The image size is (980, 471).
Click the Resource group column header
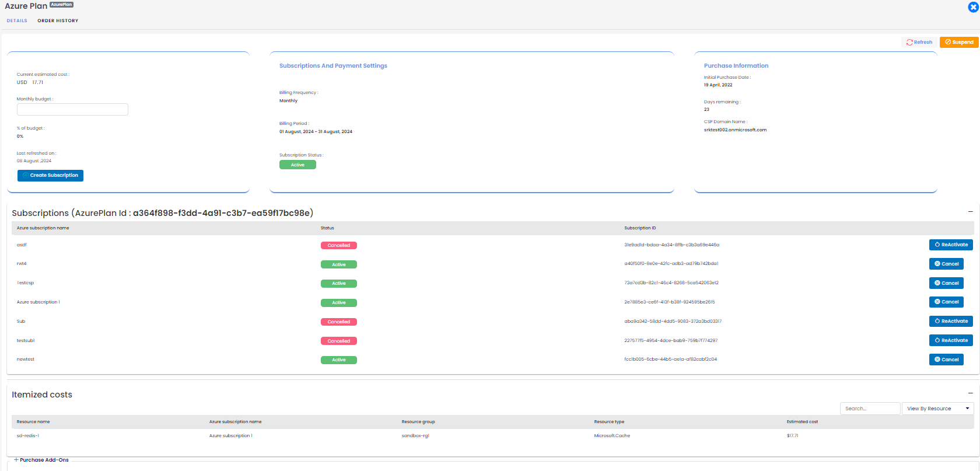pyautogui.click(x=418, y=421)
